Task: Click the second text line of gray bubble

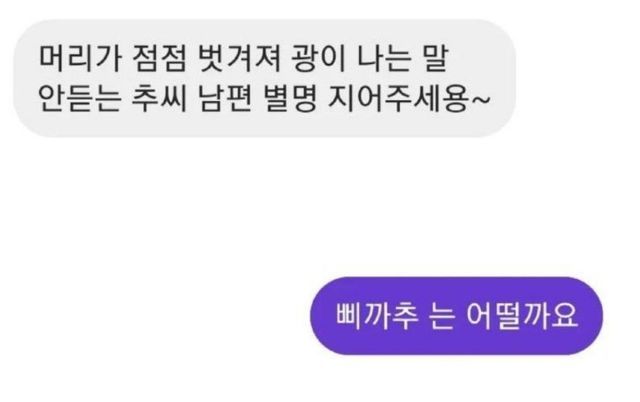Action: tap(264, 99)
